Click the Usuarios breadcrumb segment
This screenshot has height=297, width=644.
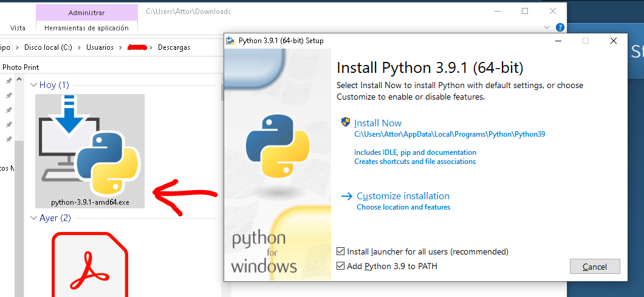(100, 47)
